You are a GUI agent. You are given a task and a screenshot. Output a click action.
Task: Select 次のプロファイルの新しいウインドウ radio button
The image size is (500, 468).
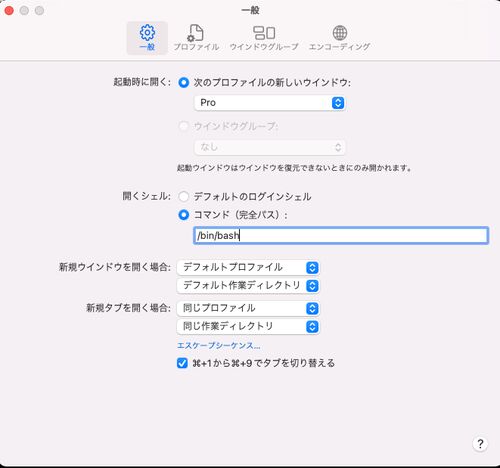[184, 82]
